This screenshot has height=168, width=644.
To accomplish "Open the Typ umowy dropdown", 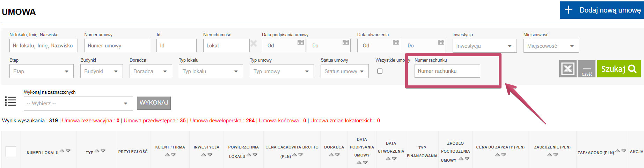I will pyautogui.click(x=282, y=71).
